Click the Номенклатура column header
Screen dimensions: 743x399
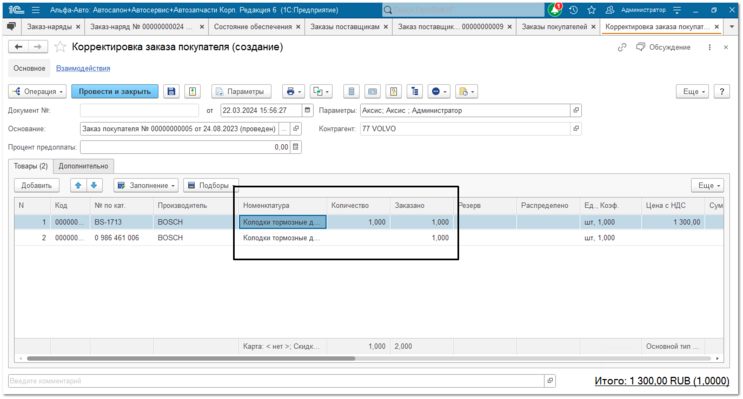click(x=282, y=206)
